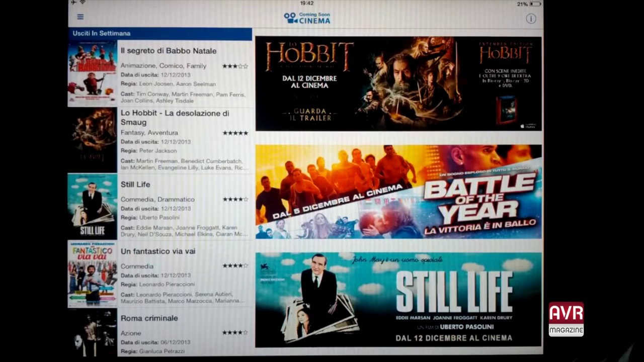Tap the Wi-Fi icon in status bar
Image resolution: width=644 pixels, height=362 pixels.
[x=82, y=3]
